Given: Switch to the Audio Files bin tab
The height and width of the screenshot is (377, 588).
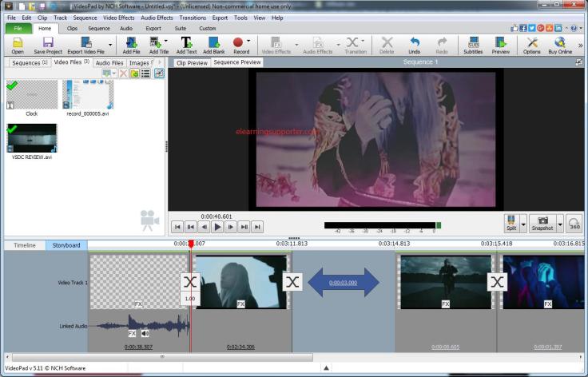Looking at the screenshot, I should (109, 63).
